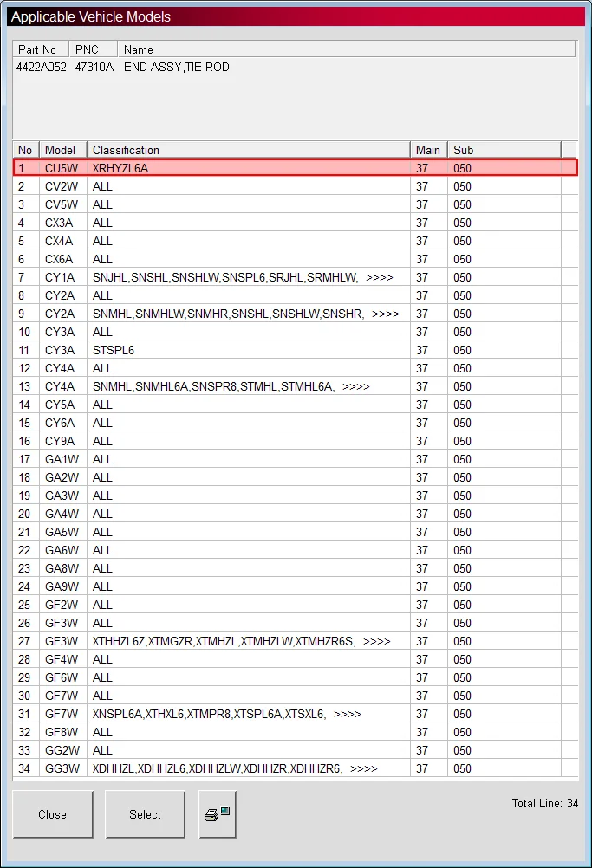
Task: Click classification XRHYZL6A
Action: (x=120, y=168)
